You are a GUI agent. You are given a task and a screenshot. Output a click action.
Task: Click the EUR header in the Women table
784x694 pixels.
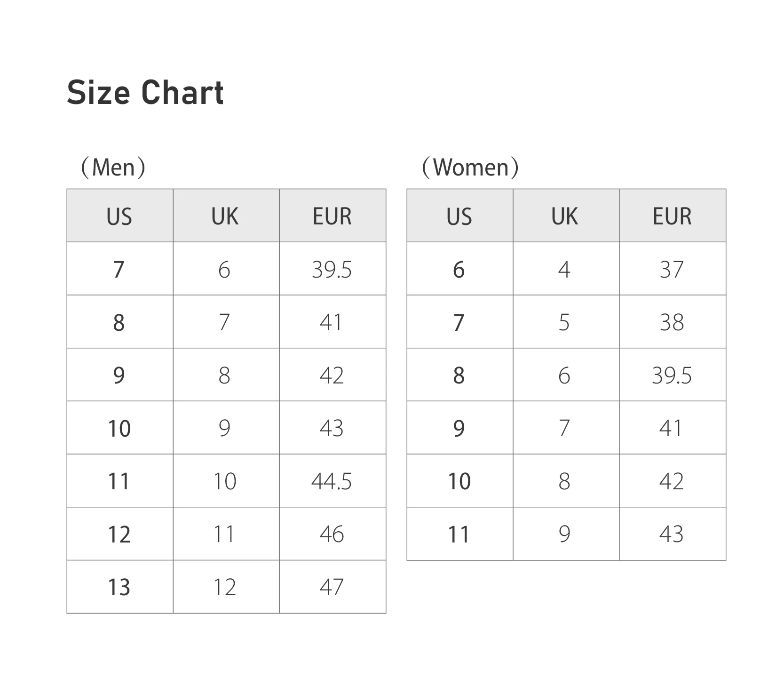tap(672, 216)
